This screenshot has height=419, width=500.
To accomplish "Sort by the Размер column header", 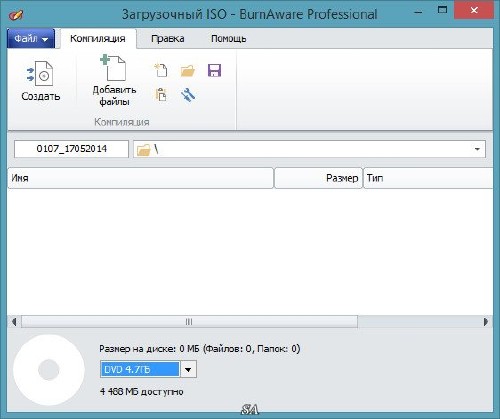I will (x=318, y=178).
